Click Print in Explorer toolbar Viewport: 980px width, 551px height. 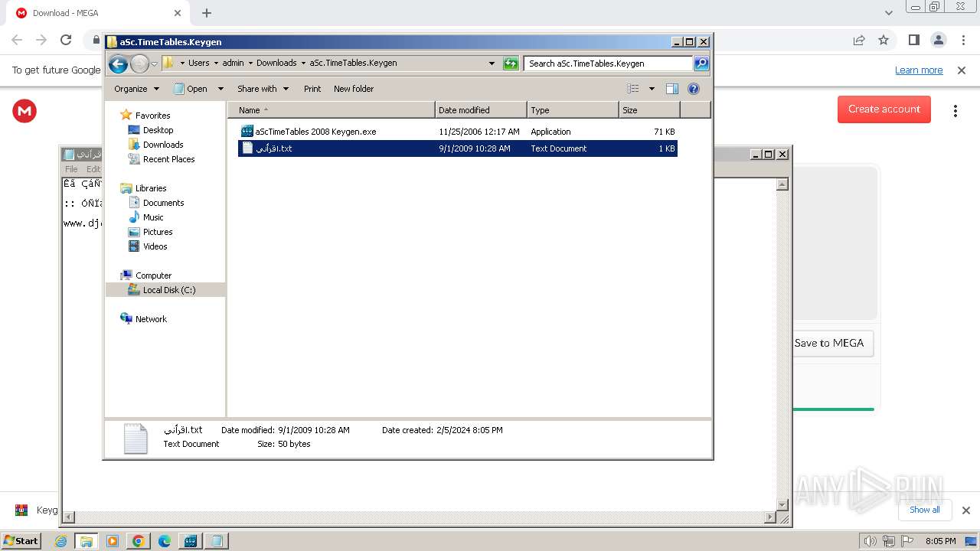(x=312, y=89)
